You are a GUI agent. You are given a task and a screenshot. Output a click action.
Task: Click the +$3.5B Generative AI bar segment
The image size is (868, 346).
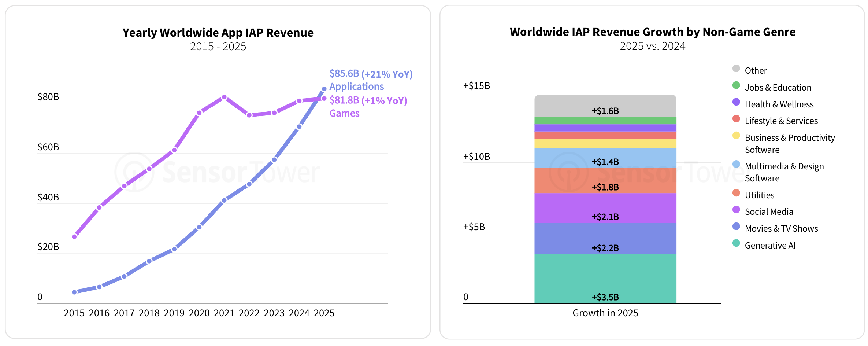point(605,279)
